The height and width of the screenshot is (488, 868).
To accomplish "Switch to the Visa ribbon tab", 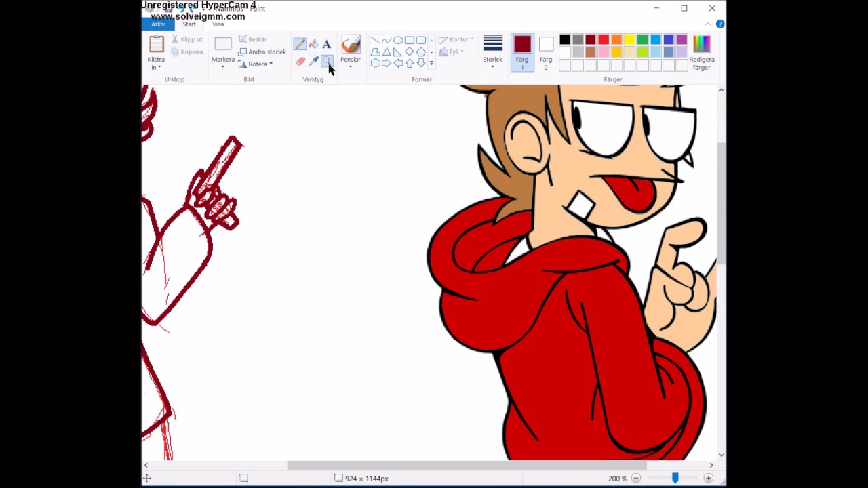I will pos(218,24).
